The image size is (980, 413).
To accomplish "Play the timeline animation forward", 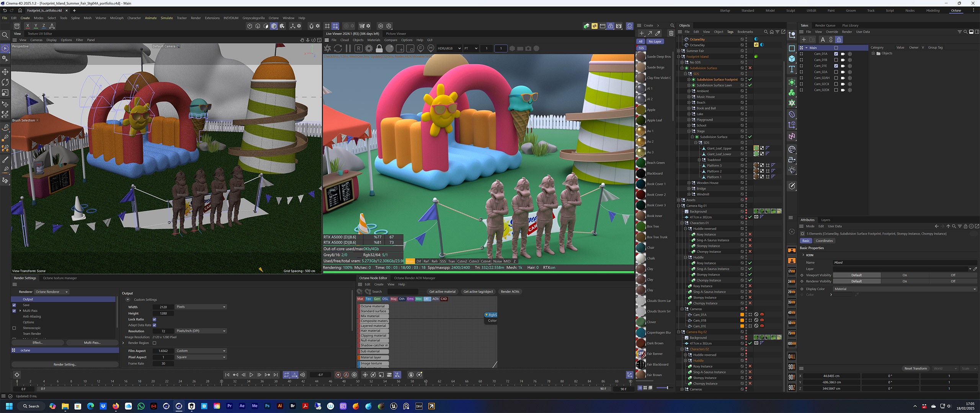I will [x=251, y=375].
